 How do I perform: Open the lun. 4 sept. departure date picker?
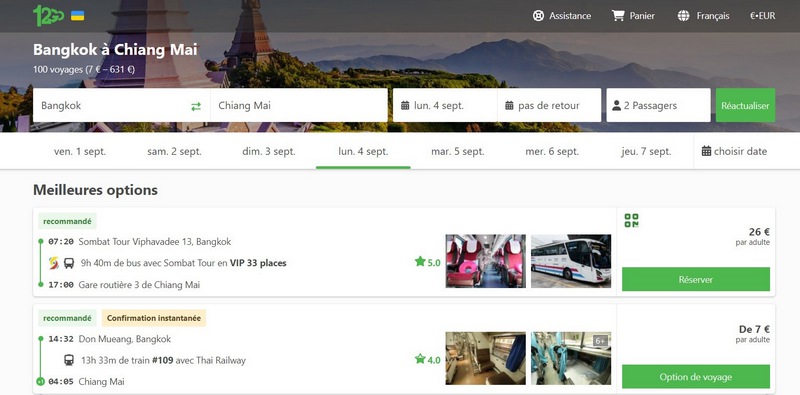[x=445, y=105]
